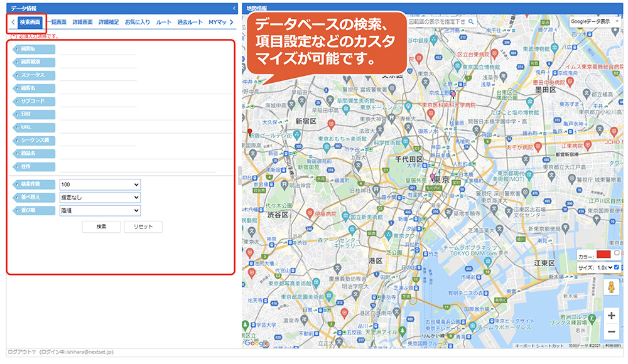This screenshot has height=364, width=628.
Task: Zoom out the map with minus button
Action: pos(612,331)
